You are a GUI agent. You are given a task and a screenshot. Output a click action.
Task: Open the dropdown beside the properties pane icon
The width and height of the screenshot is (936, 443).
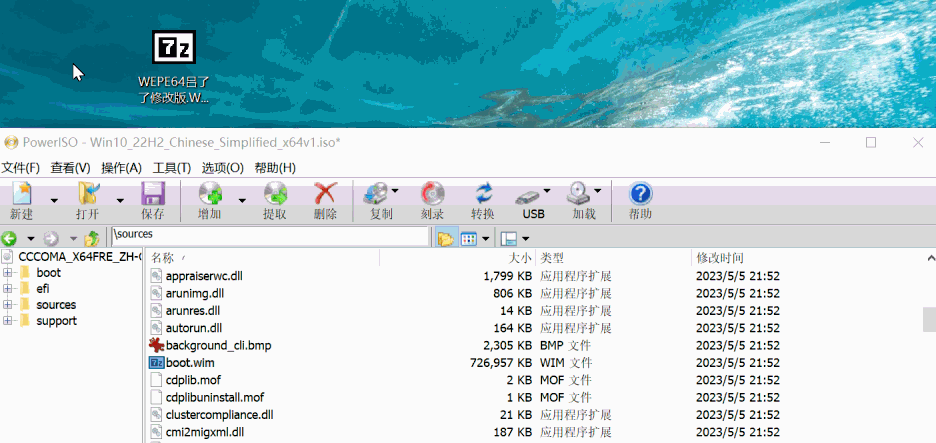[x=525, y=239]
